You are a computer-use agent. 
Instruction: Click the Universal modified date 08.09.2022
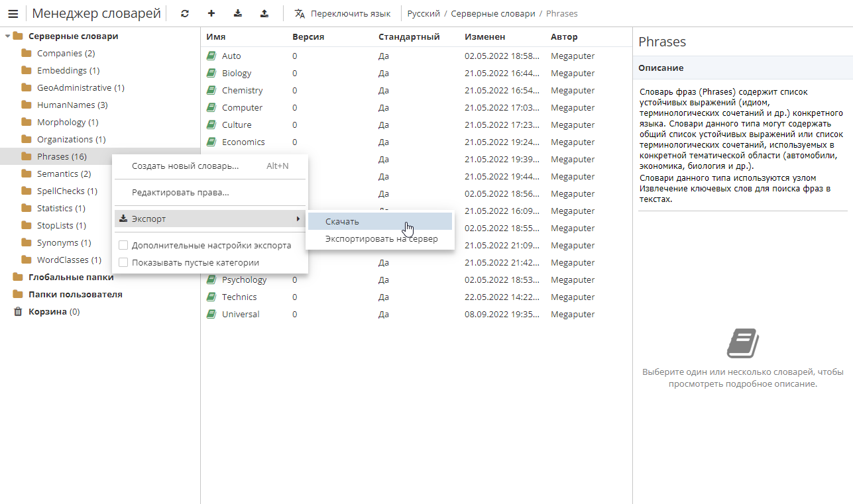pyautogui.click(x=502, y=314)
